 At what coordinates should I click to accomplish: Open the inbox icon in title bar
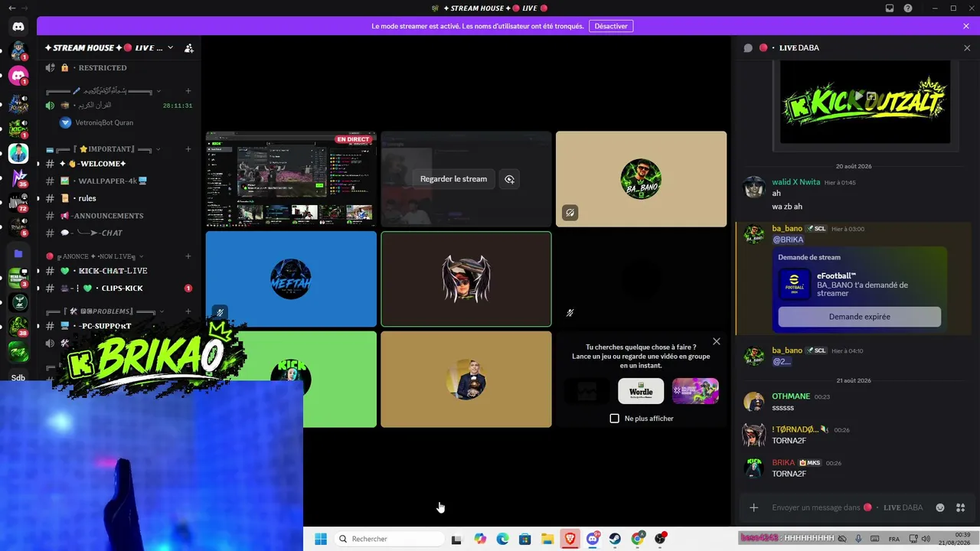pos(890,8)
